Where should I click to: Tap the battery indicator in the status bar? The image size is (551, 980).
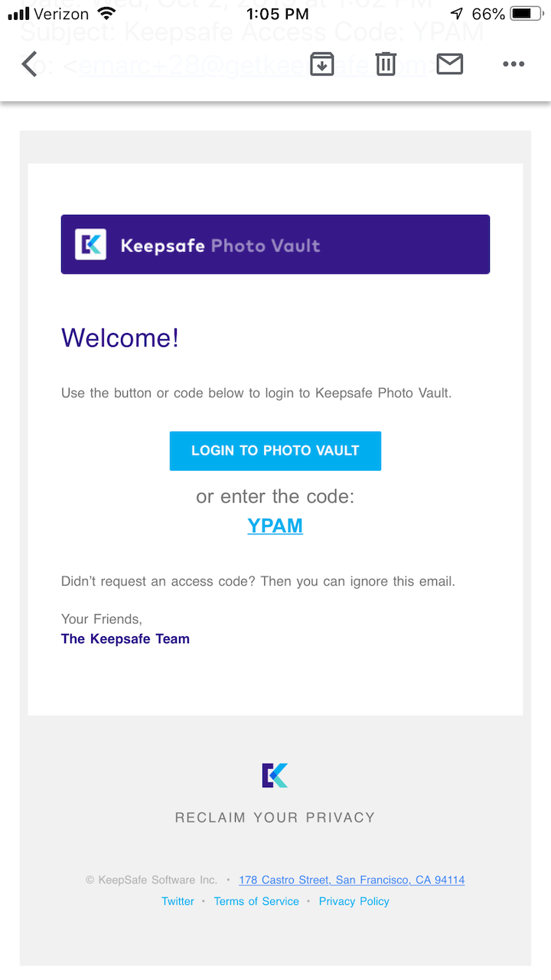click(x=526, y=12)
